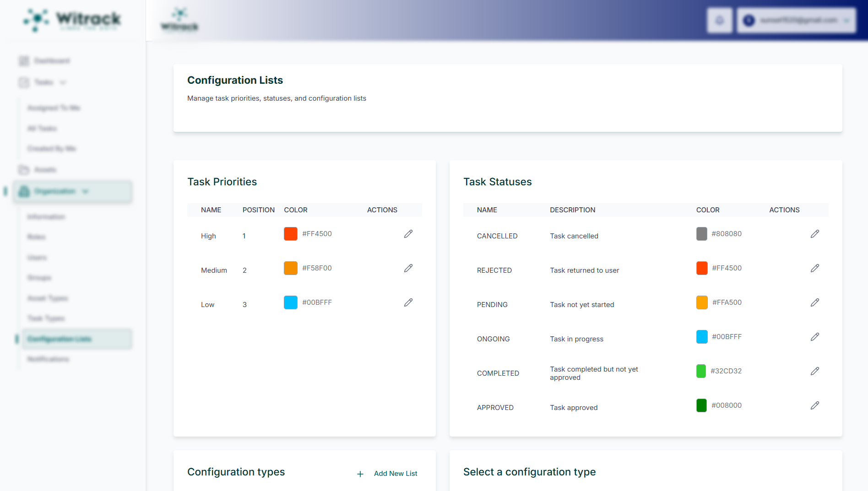Select the green APPROVED color swatch
The height and width of the screenshot is (491, 868).
(701, 405)
